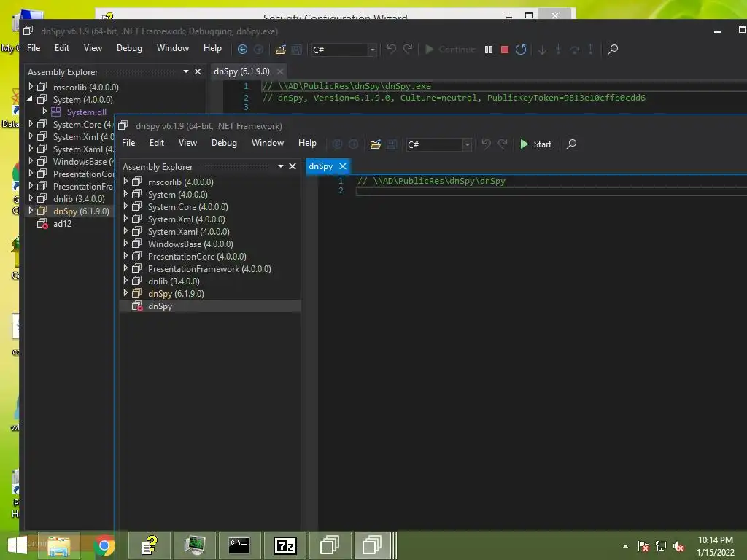The image size is (747, 560).
Task: Click navigate backward icon in front dnSpy toolbar
Action: 337,144
